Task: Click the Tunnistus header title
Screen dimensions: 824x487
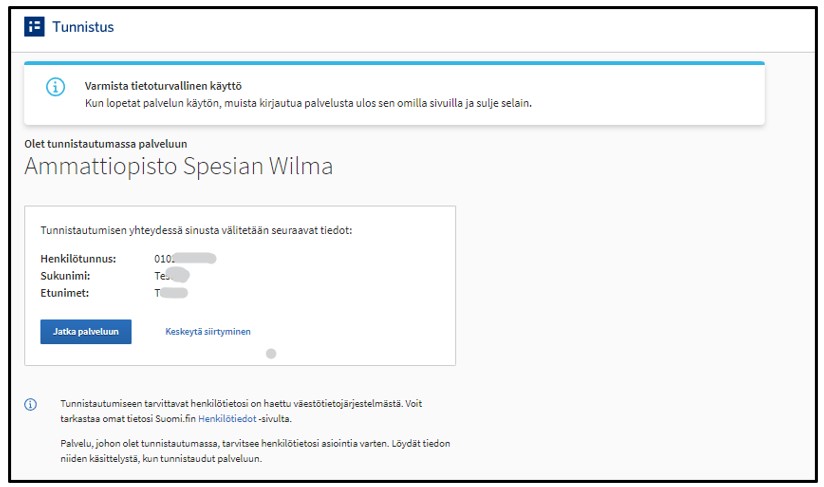Action: point(83,27)
